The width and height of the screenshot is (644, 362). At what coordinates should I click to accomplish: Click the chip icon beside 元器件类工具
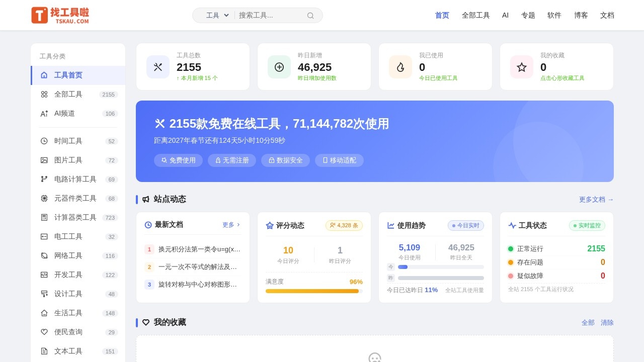click(44, 199)
